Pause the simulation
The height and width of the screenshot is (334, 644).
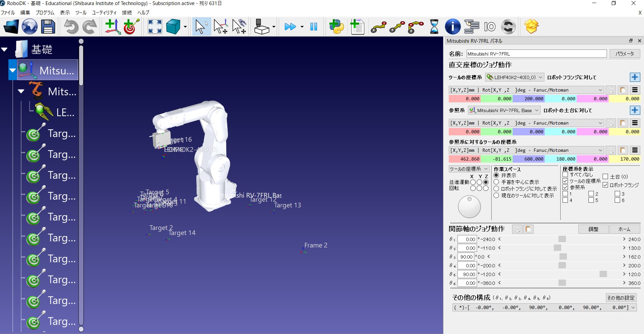(x=314, y=27)
